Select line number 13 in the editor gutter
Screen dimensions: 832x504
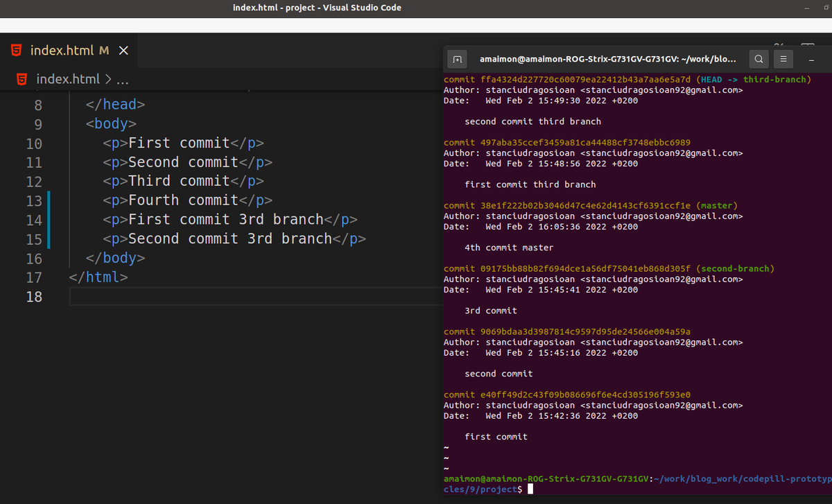point(33,200)
